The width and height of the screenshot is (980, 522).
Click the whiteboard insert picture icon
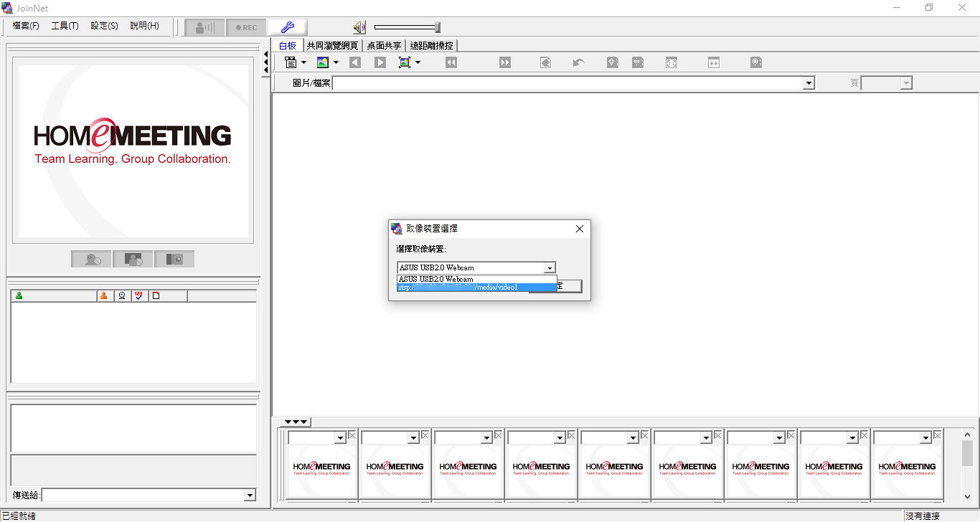point(323,62)
